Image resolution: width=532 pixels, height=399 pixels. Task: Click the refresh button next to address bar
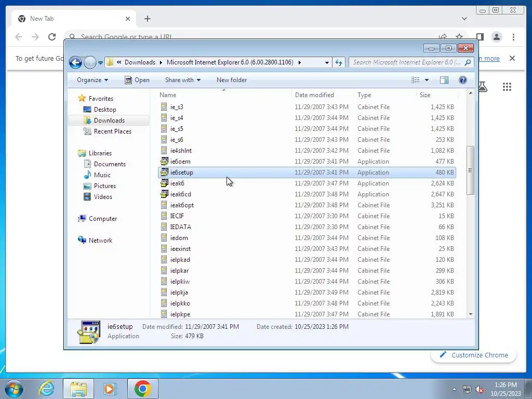pyautogui.click(x=339, y=62)
